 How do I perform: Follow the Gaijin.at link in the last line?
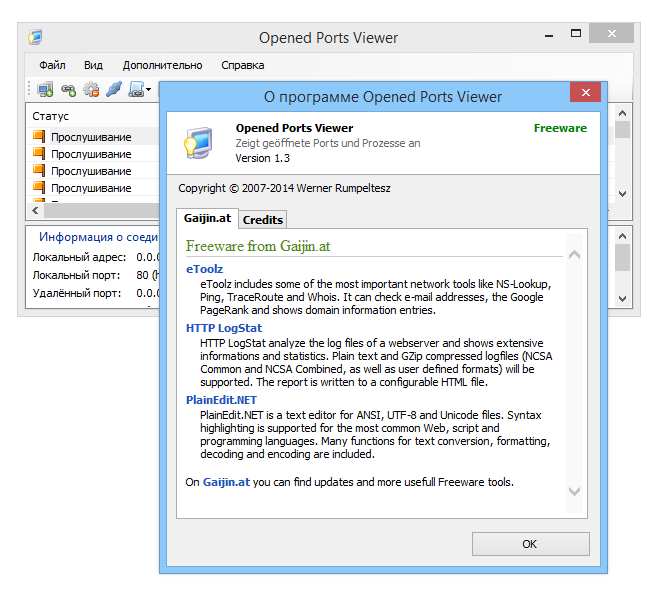[226, 482]
